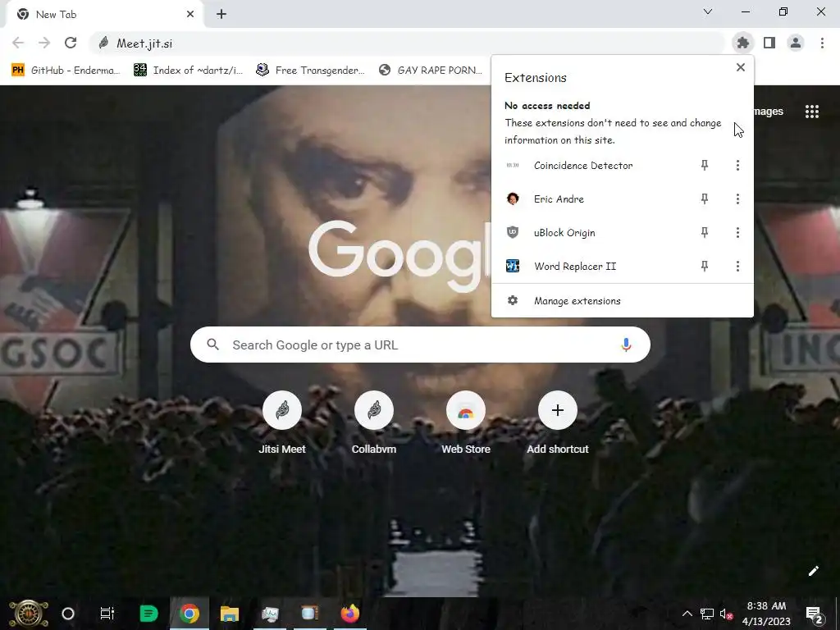Viewport: 840px width, 630px height.
Task: Reload the current page
Action: pyautogui.click(x=71, y=43)
